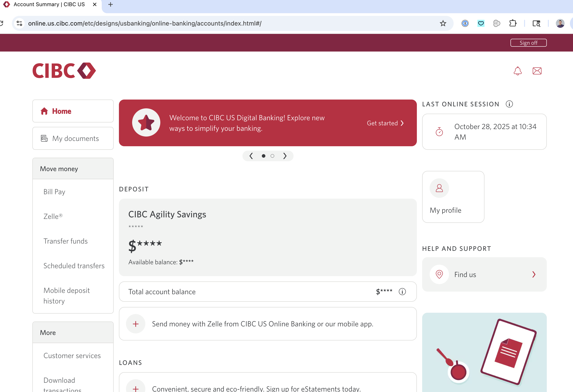Expand the Zelle send money plus button
This screenshot has height=392, width=573.
tap(136, 324)
